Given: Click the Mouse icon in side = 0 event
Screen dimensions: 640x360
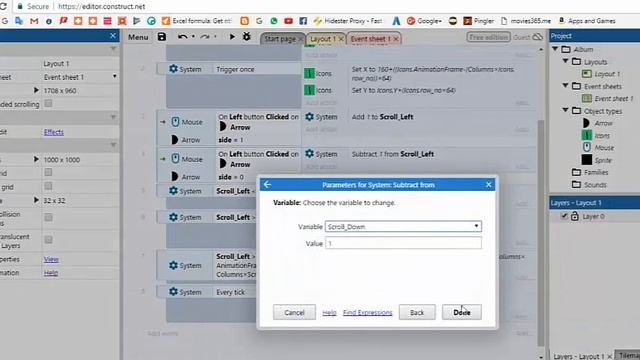Looking at the screenshot, I should pos(175,159).
